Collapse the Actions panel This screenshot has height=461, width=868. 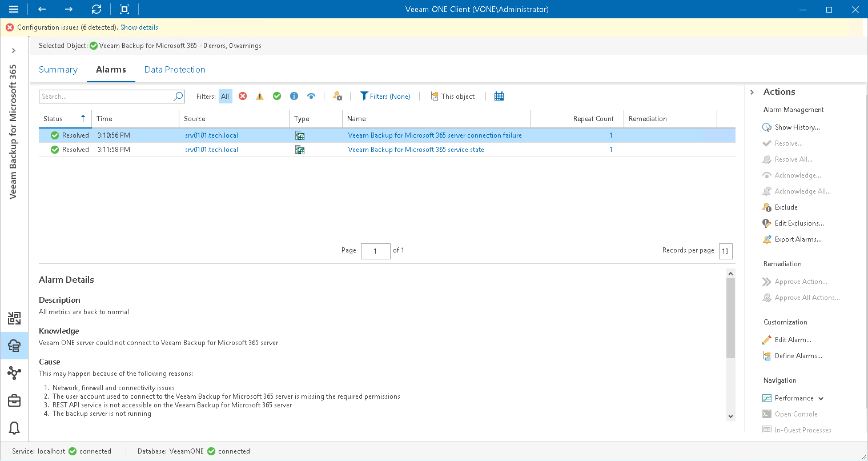(x=753, y=91)
